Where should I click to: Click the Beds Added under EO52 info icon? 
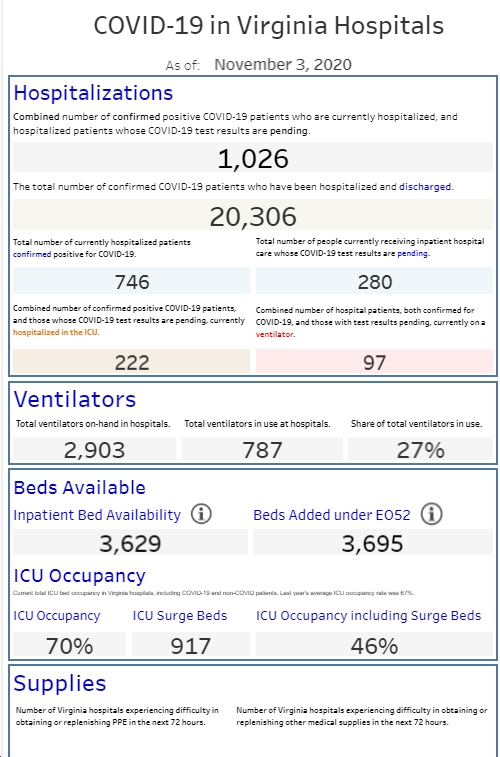(431, 514)
